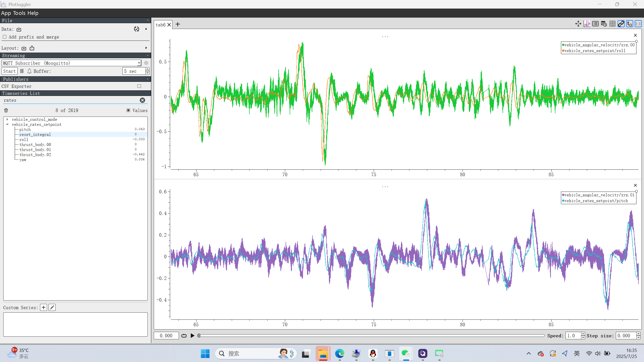
Task: Increase buffer size with up arrow
Action: [147, 69]
